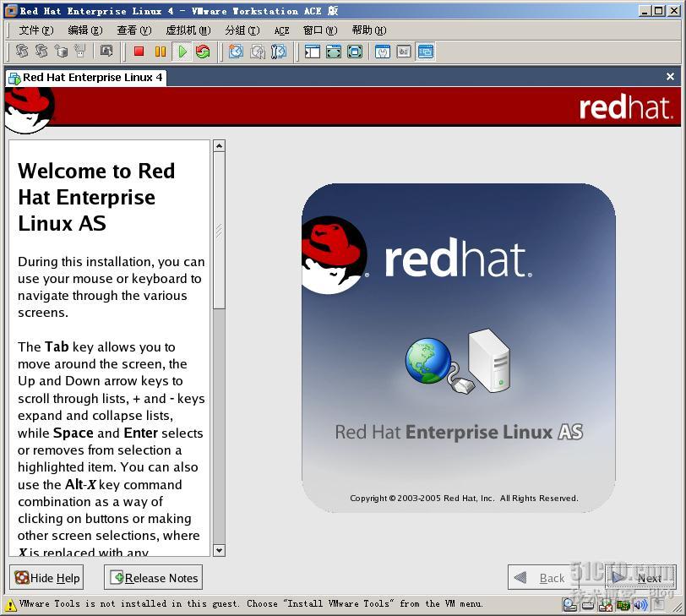Click the green Play (power on) icon
686x616 pixels.
182,52
